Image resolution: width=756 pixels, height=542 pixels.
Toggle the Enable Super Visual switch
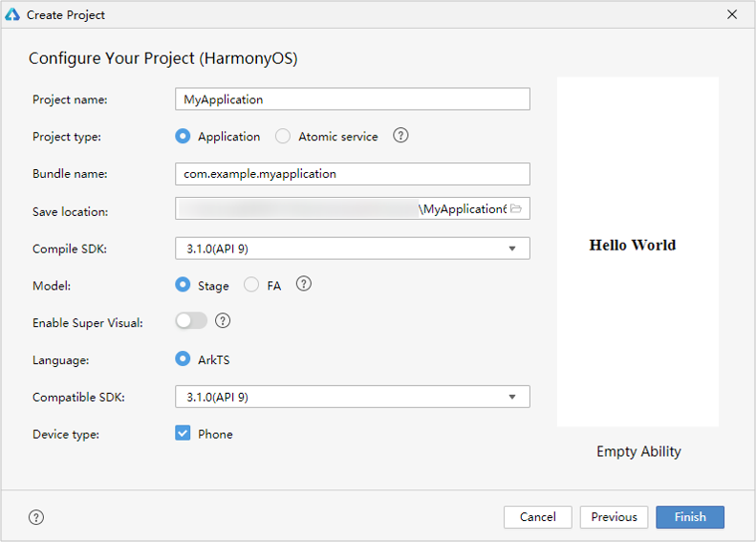click(191, 321)
